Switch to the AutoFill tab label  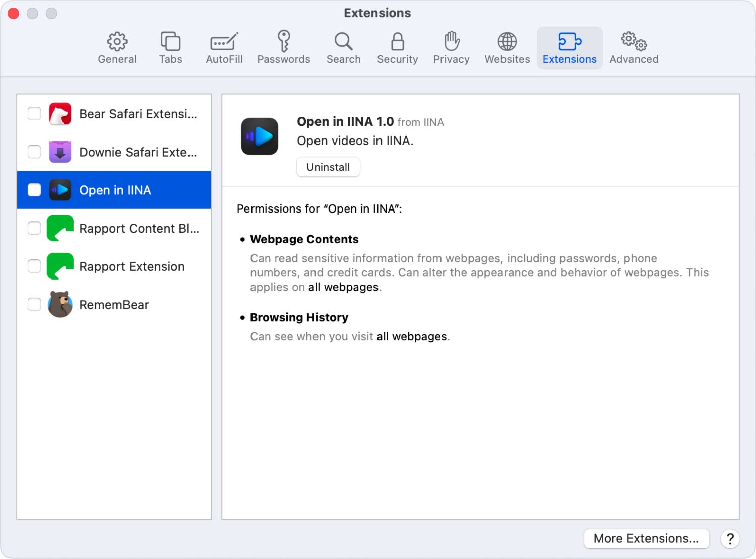pos(224,59)
